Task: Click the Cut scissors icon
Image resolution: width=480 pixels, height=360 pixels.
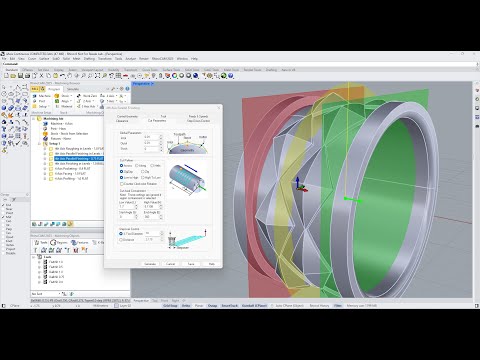Action: click(41, 76)
